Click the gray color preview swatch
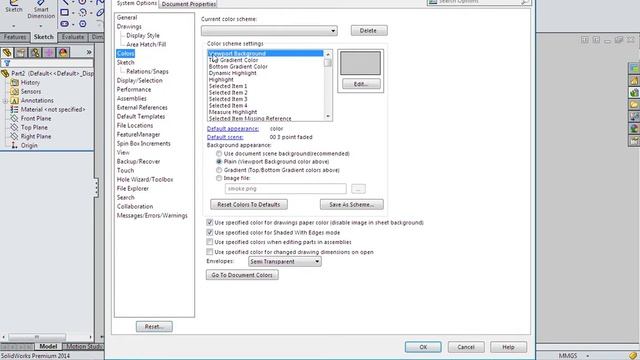This screenshot has height=360, width=640. 360,63
